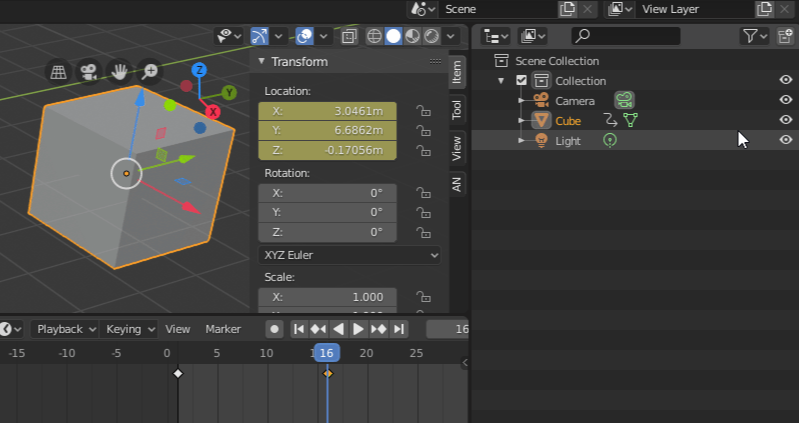The width and height of the screenshot is (799, 423).
Task: Click the Scale X value field
Action: (x=327, y=297)
